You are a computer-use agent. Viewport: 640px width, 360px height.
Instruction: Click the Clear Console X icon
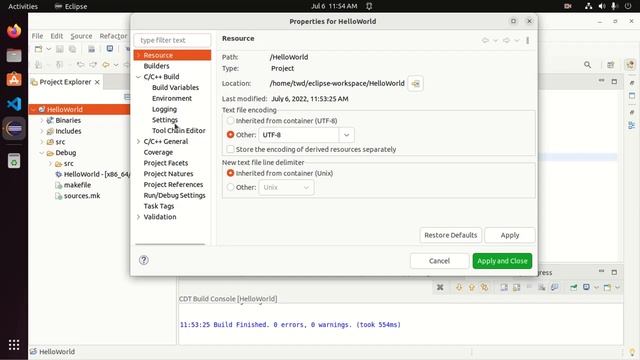tap(440, 287)
